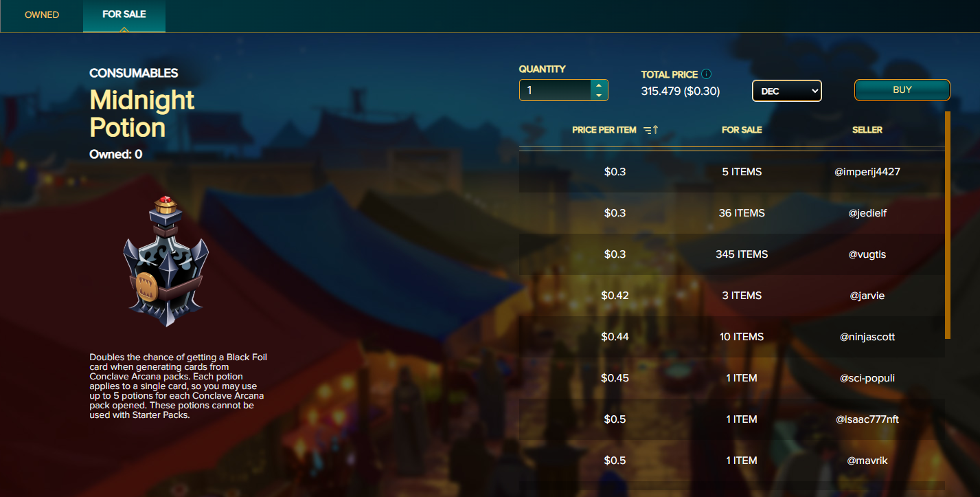The image size is (980, 497).
Task: Decrease quantity with the down arrow
Action: coord(599,96)
